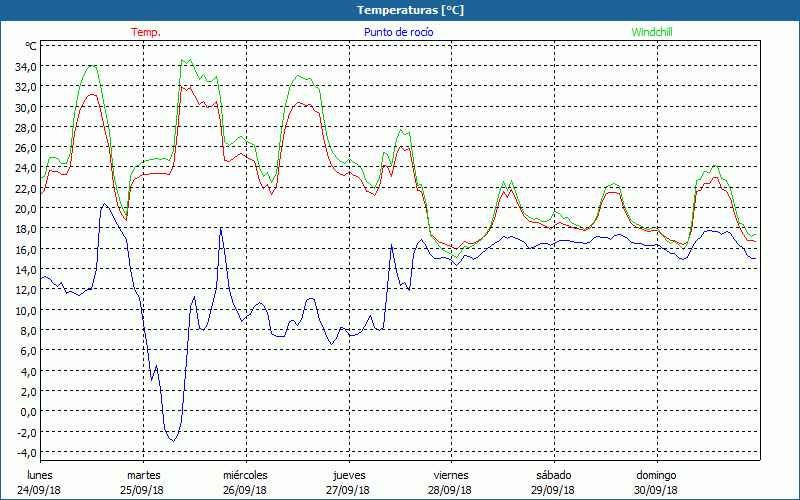The height and width of the screenshot is (500, 800).
Task: Click the -4,0 y-axis value
Action: pyautogui.click(x=27, y=452)
